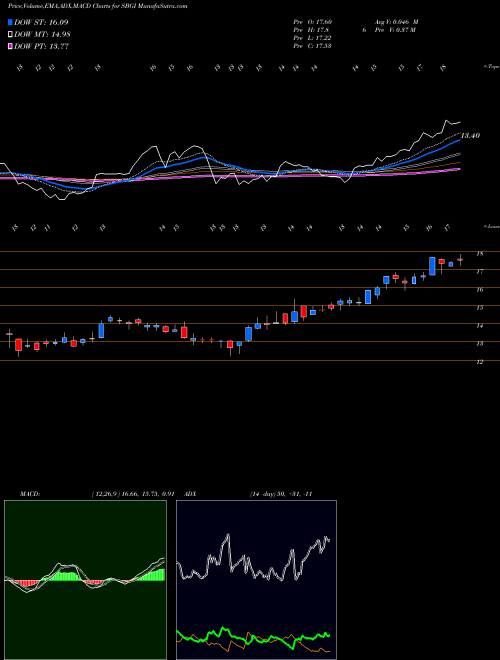Click the price axis label 15

point(479,308)
